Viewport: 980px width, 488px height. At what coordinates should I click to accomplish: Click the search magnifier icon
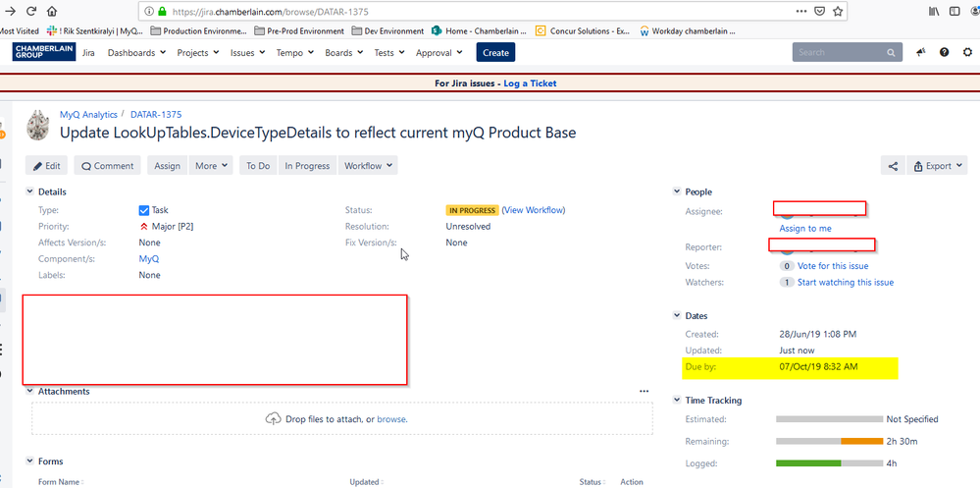[891, 53]
